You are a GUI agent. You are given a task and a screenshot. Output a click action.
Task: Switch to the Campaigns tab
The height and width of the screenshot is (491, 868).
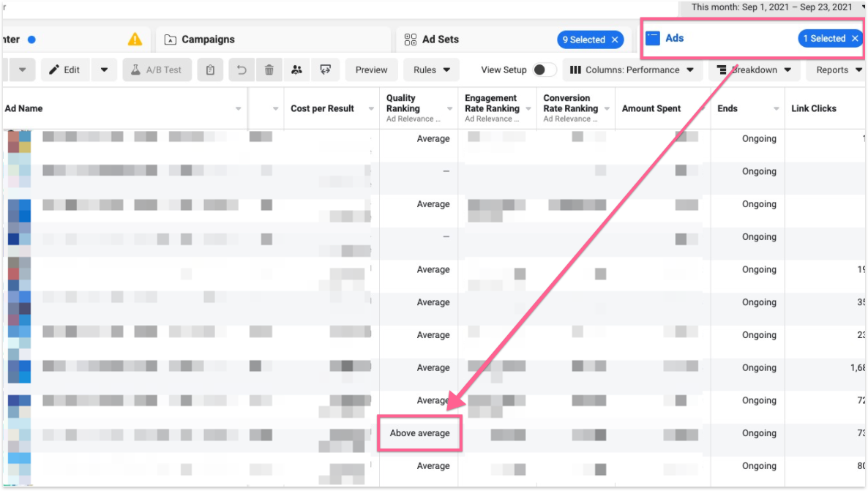208,40
